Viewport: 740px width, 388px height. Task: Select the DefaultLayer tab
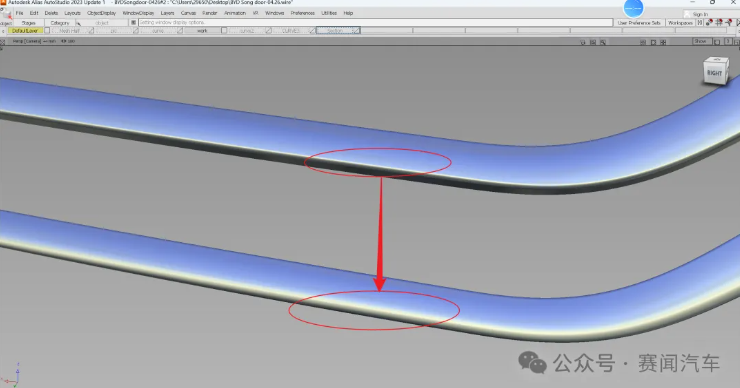[25, 31]
